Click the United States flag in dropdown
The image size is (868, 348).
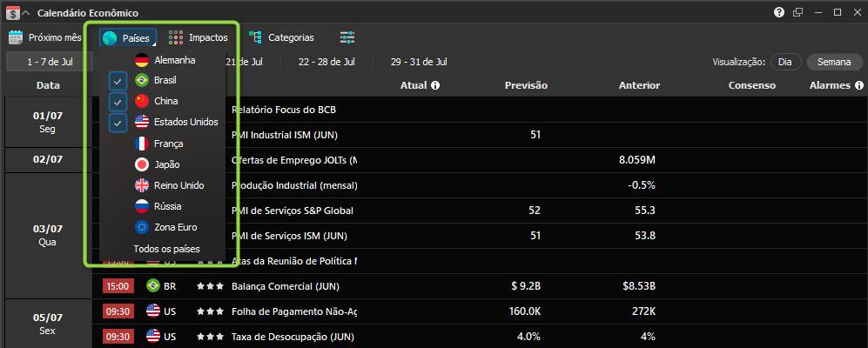(x=142, y=123)
